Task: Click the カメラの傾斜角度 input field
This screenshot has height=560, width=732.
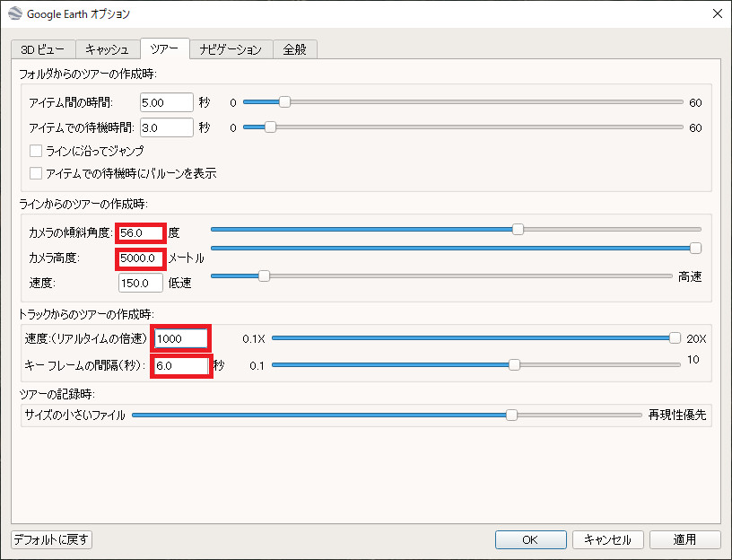Action: click(141, 233)
